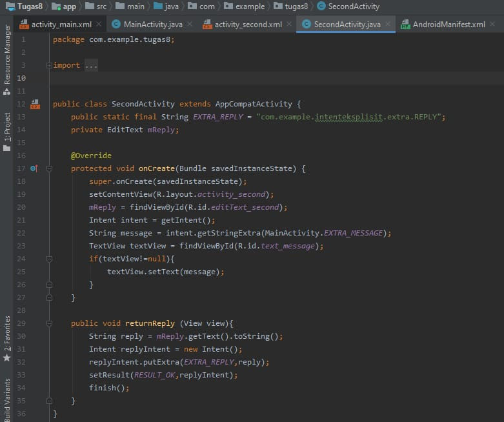Open the Resource Manager tool window

click(6, 59)
